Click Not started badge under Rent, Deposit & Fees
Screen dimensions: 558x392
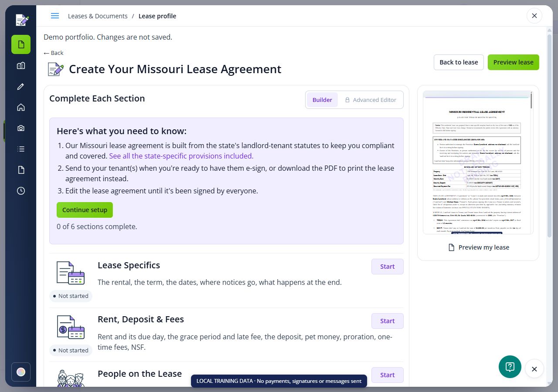pyautogui.click(x=71, y=350)
